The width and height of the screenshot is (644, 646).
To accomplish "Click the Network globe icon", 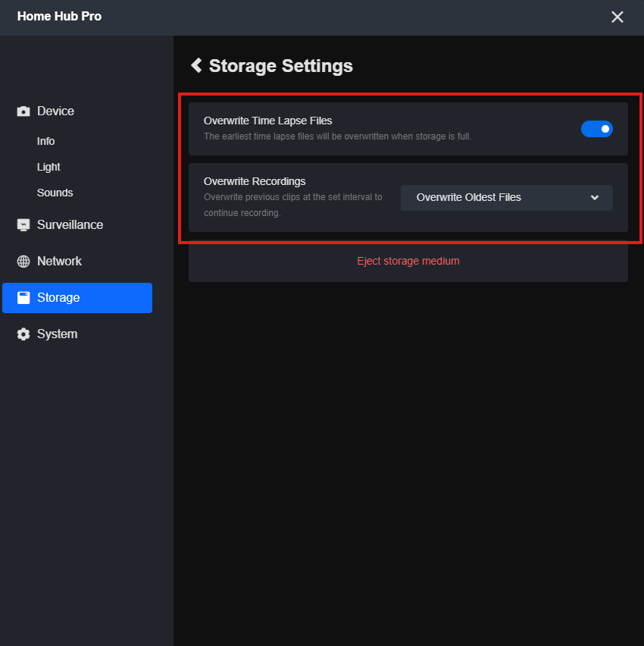I will pyautogui.click(x=23, y=262).
